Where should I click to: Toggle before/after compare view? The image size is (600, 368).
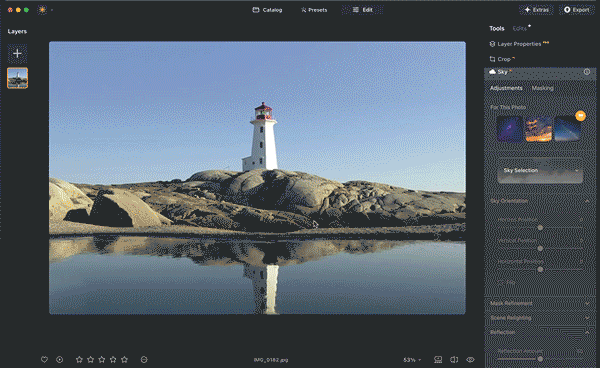pyautogui.click(x=454, y=360)
